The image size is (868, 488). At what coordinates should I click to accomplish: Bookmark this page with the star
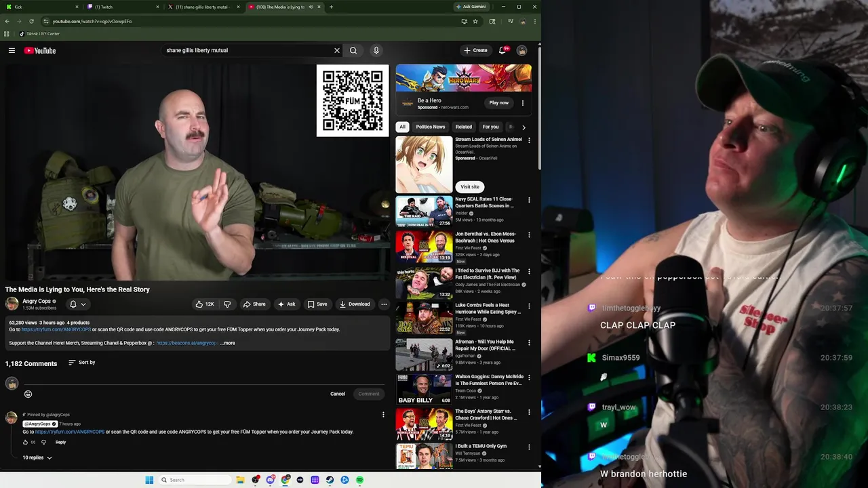click(x=475, y=21)
